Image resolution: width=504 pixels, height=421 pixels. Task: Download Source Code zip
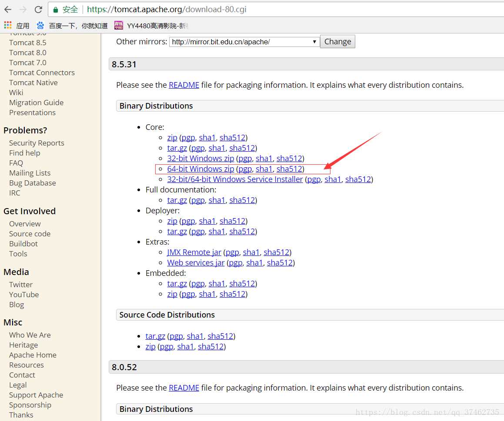click(x=150, y=347)
